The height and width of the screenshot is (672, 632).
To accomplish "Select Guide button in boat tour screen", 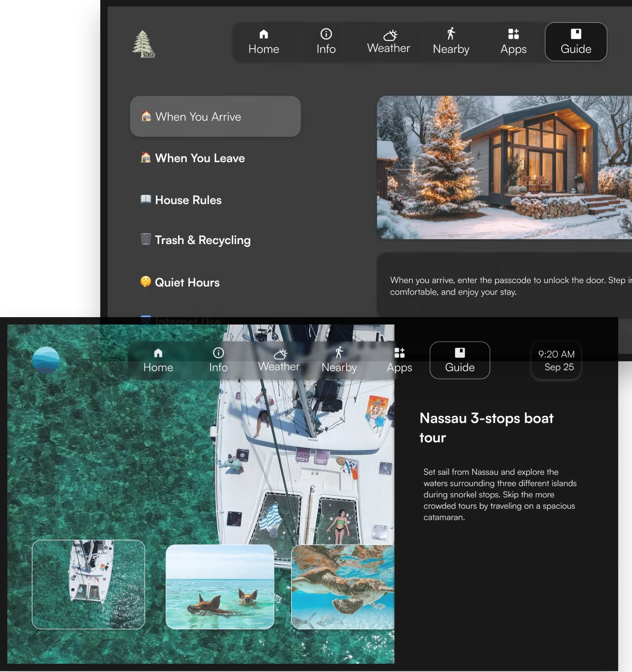I will 460,360.
